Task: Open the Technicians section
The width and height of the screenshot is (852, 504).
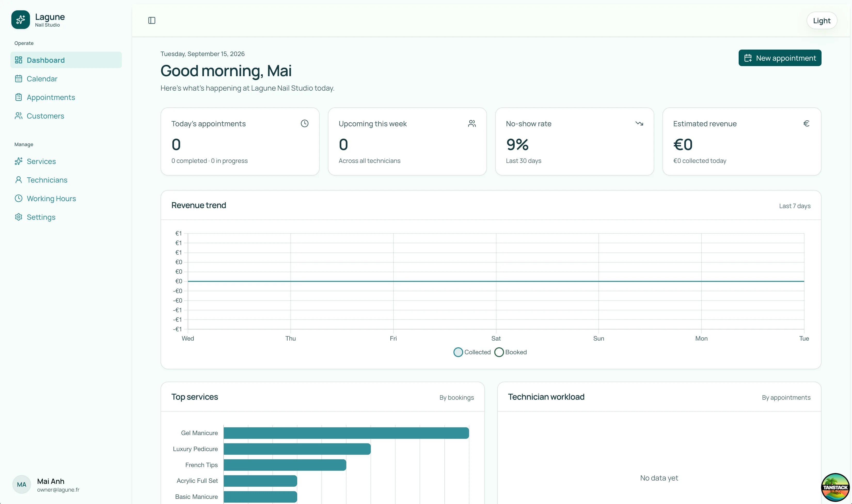Action: click(66, 180)
